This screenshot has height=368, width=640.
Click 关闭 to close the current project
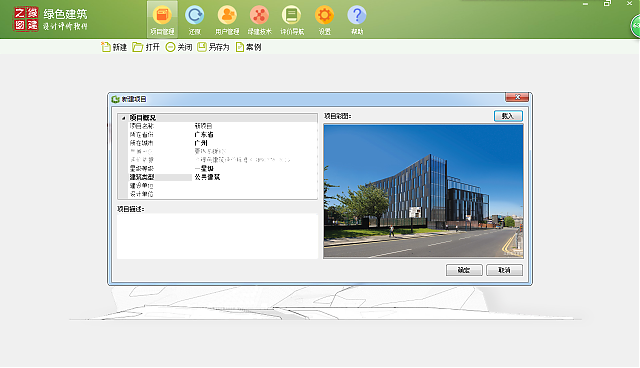(x=179, y=47)
